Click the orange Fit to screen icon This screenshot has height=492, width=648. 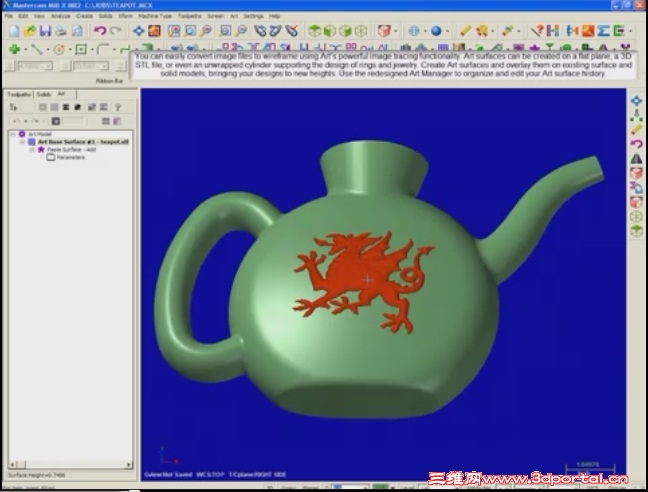coord(155,31)
